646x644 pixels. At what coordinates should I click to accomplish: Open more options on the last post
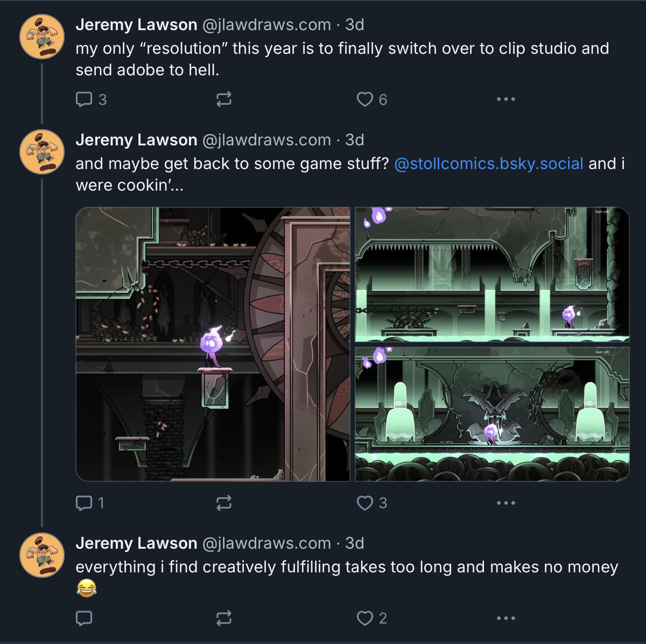coord(505,618)
